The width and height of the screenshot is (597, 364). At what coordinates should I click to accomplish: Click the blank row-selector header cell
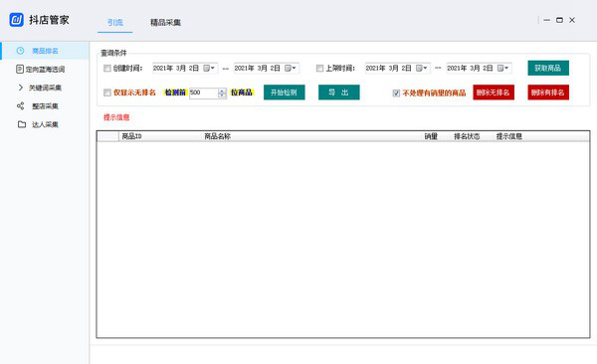[x=108, y=136]
